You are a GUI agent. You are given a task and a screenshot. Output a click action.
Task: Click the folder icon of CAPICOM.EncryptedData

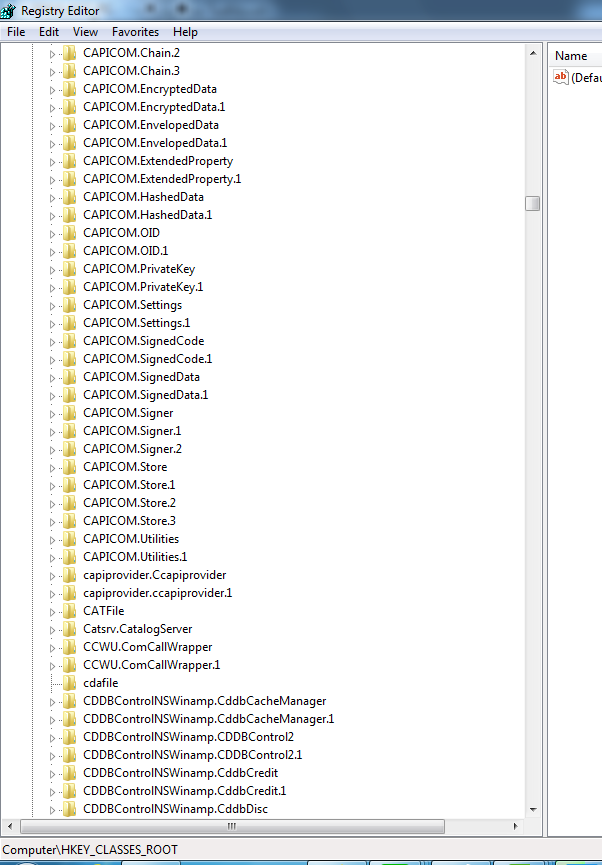pyautogui.click(x=69, y=89)
